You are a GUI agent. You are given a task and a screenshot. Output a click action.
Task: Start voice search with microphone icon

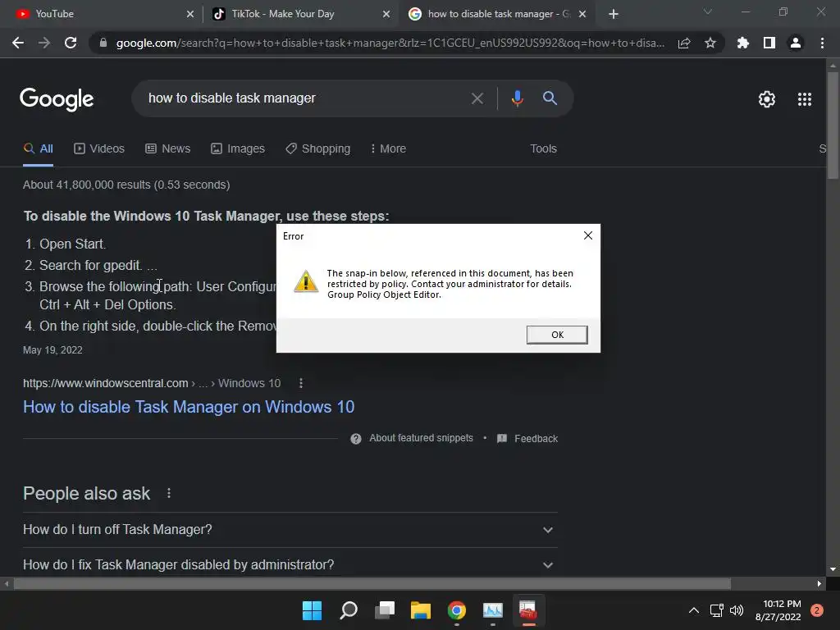click(x=517, y=98)
